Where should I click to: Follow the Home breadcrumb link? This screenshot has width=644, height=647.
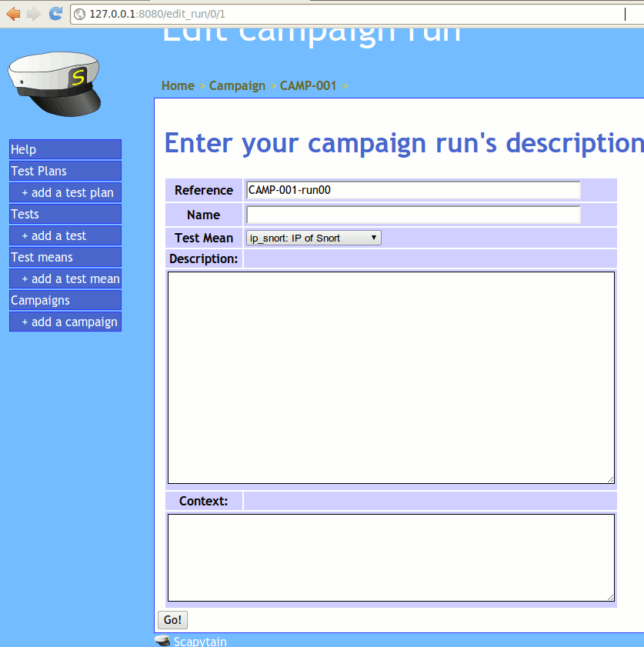(178, 85)
